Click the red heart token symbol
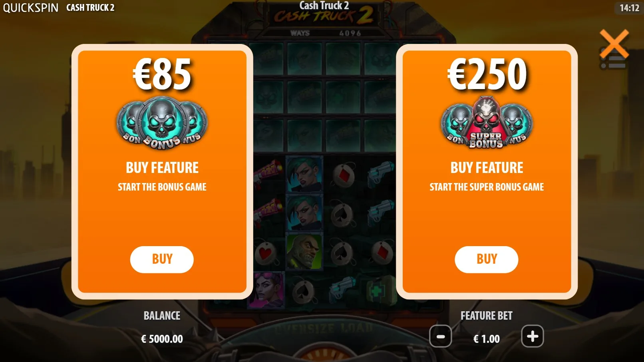 266,253
